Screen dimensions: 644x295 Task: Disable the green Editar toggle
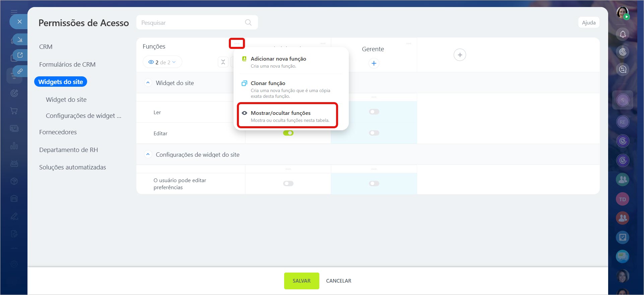coord(288,133)
